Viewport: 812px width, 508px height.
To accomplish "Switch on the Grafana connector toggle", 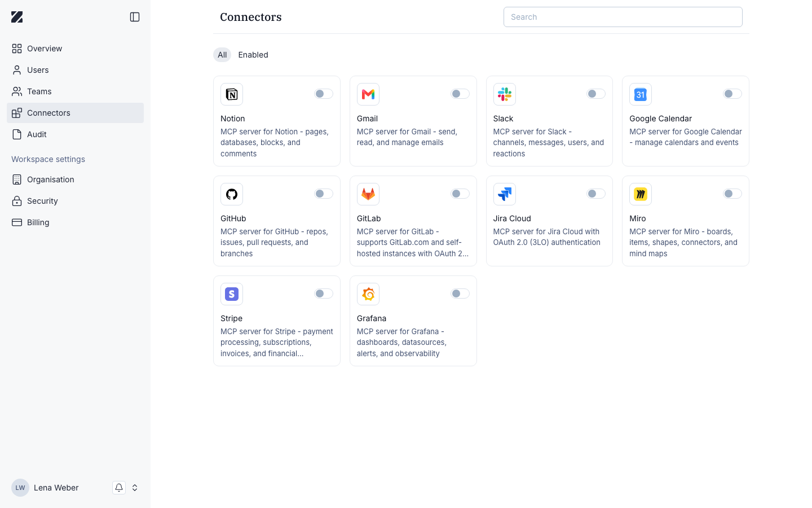I will 460,294.
